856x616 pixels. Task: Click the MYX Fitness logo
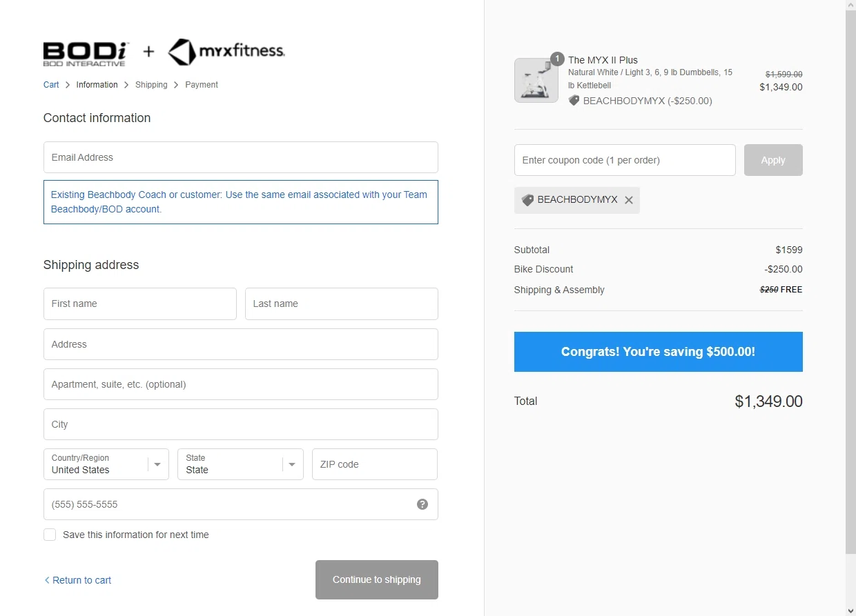(226, 52)
